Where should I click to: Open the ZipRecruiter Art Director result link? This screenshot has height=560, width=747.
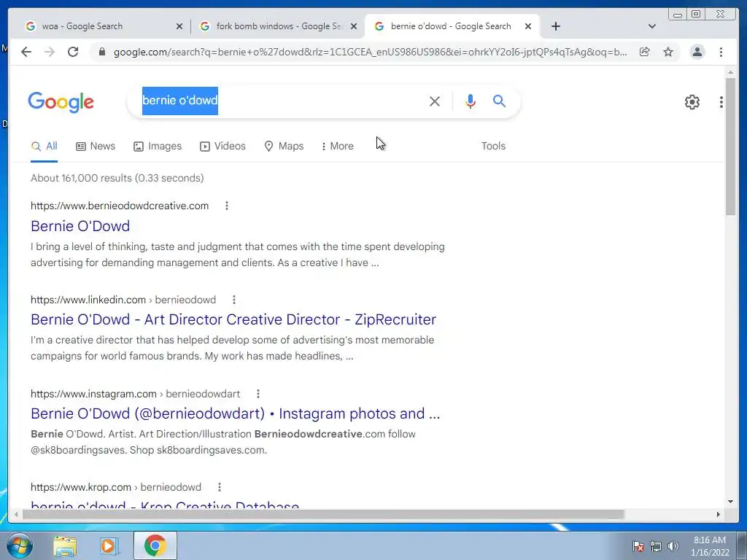tap(233, 319)
